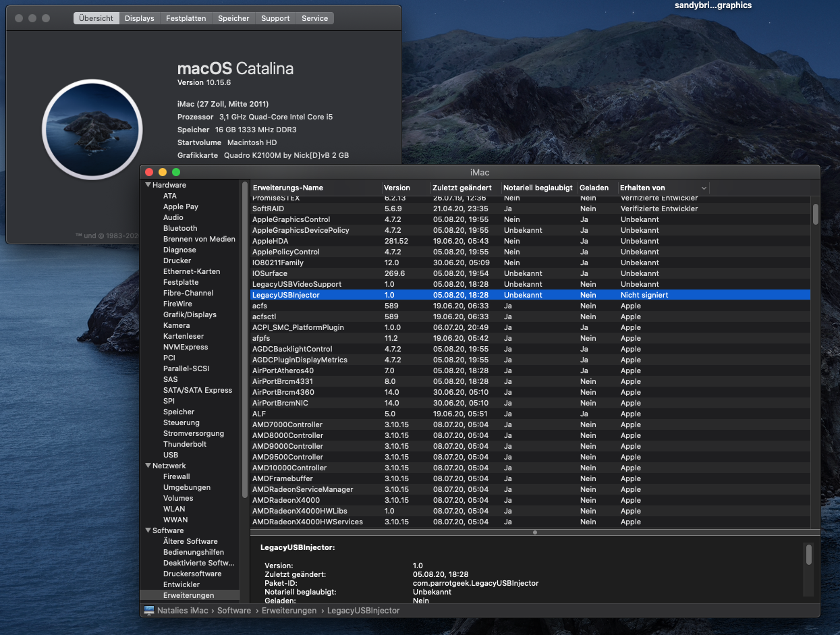
Task: Sort by Geladen column header
Action: [597, 188]
